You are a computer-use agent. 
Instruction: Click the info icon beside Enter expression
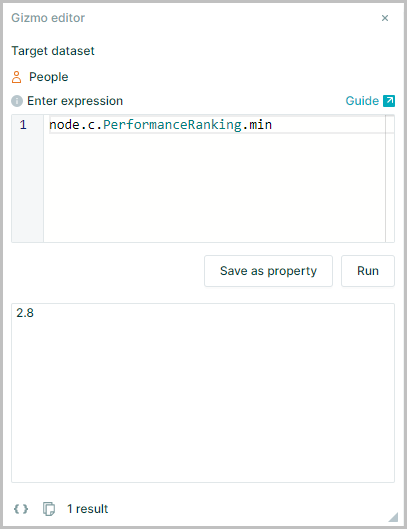pyautogui.click(x=17, y=101)
